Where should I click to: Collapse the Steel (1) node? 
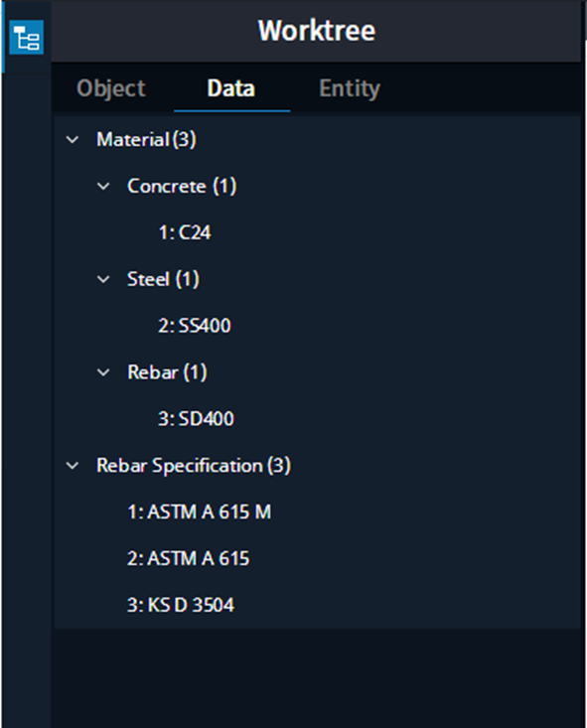pos(103,279)
